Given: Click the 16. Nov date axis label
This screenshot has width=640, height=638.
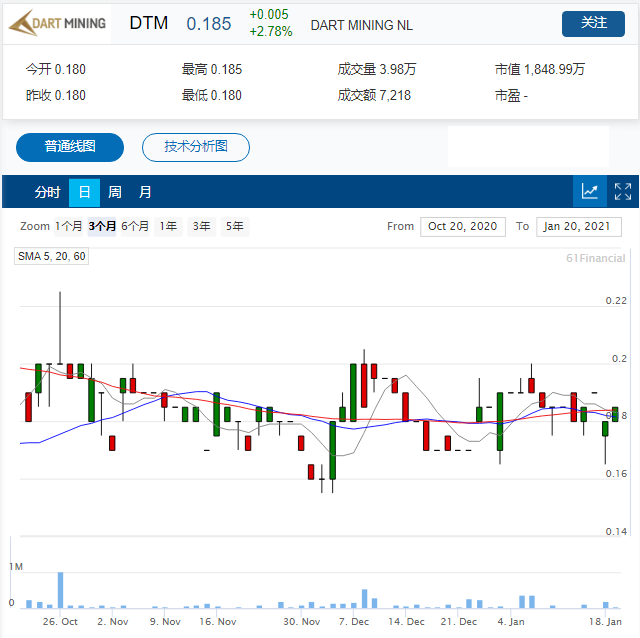Looking at the screenshot, I should [218, 622].
